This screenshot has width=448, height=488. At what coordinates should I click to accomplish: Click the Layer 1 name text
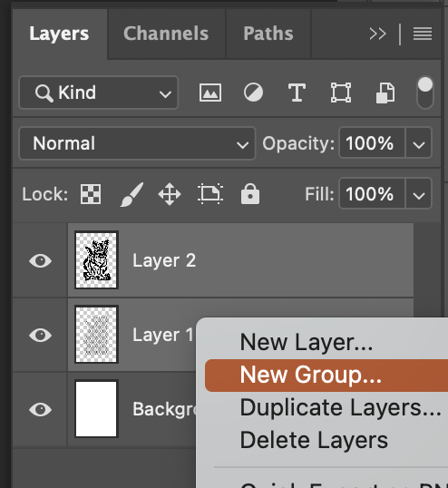pyautogui.click(x=163, y=336)
